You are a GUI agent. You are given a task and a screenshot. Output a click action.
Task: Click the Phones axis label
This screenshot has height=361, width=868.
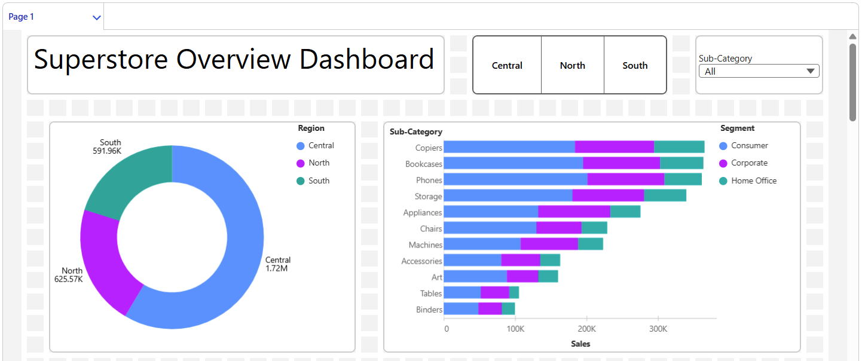pyautogui.click(x=429, y=180)
